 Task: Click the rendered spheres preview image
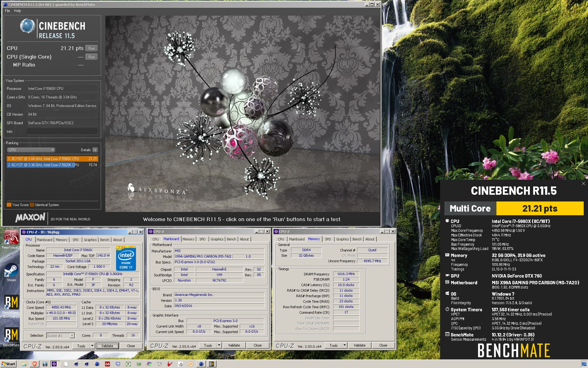tap(242, 114)
